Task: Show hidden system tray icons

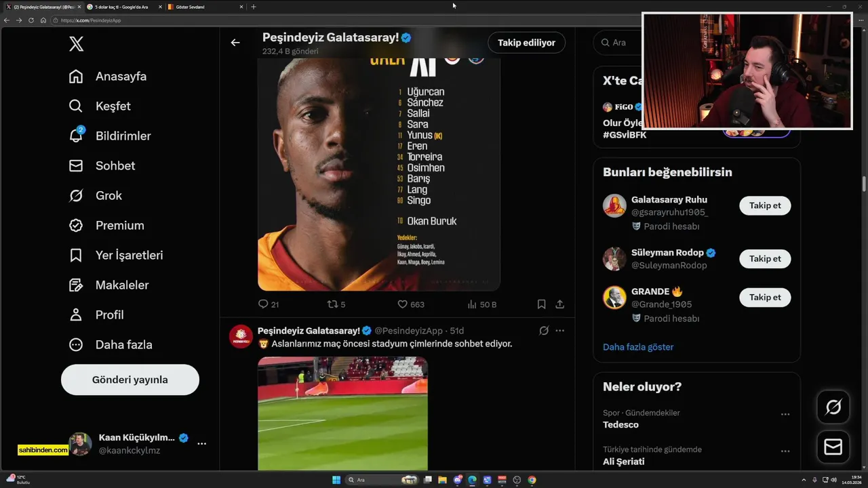Action: (804, 480)
